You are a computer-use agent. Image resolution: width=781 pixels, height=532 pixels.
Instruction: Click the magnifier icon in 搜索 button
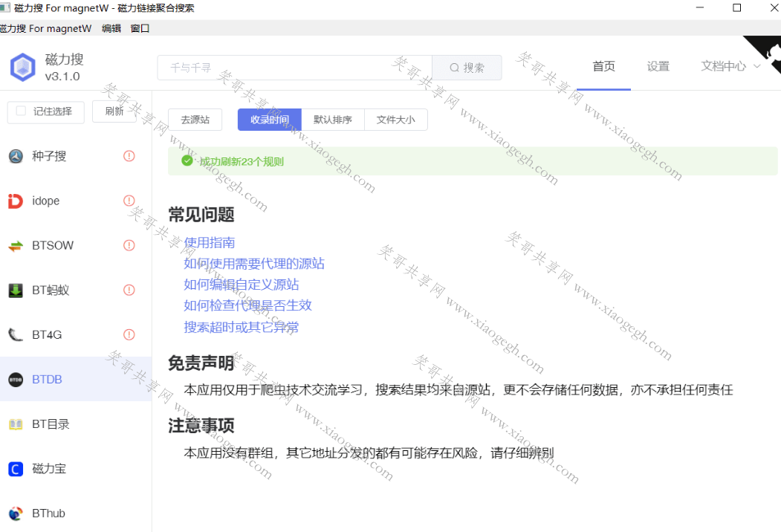pos(454,68)
